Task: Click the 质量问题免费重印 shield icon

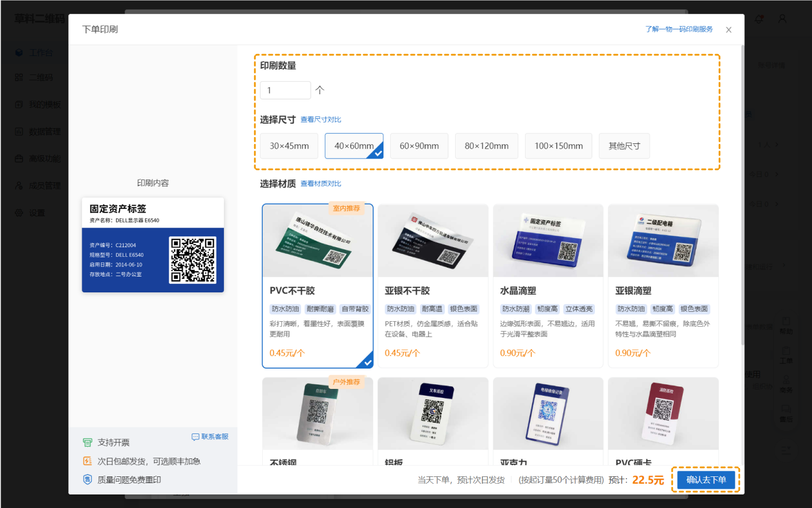Action: click(87, 480)
